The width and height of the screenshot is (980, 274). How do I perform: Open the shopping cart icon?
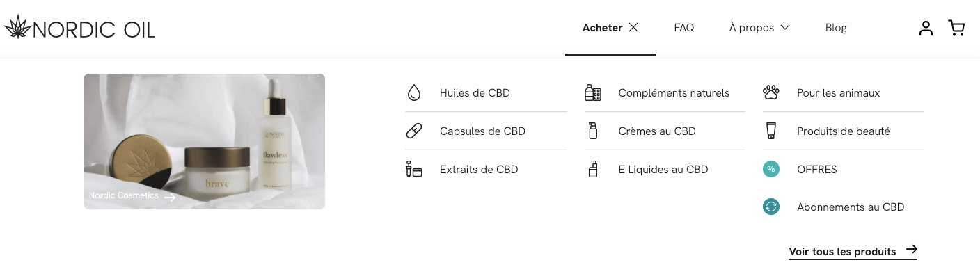click(956, 28)
